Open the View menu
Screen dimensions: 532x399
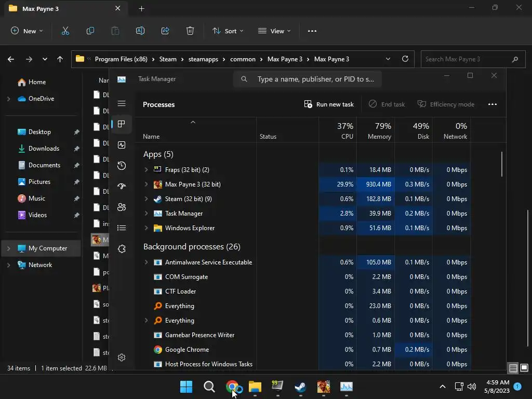(274, 31)
